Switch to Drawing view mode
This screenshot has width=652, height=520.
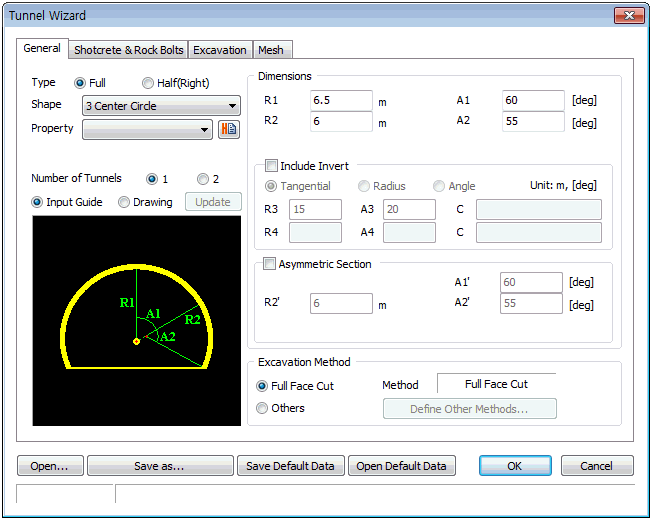pyautogui.click(x=124, y=202)
